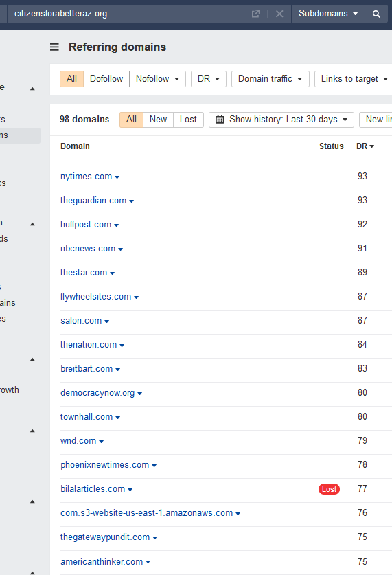
Task: Open Show history: Last 30 days dropdown
Action: [281, 120]
